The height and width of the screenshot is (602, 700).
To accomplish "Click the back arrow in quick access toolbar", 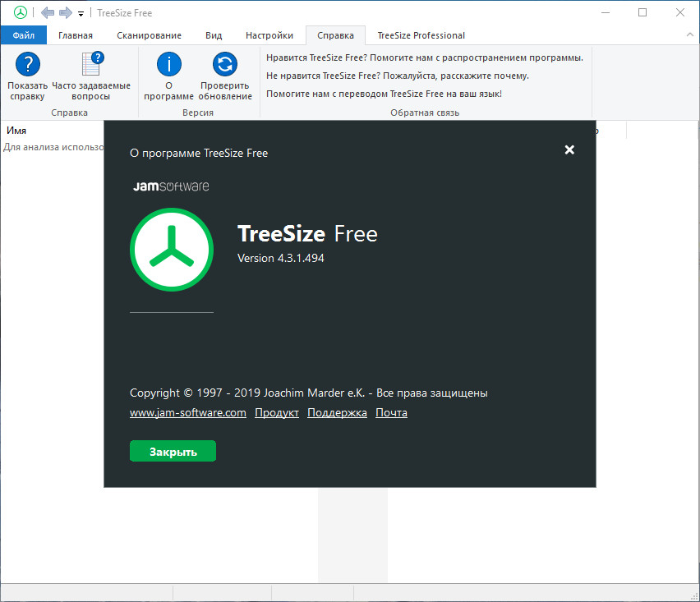I will (x=48, y=12).
